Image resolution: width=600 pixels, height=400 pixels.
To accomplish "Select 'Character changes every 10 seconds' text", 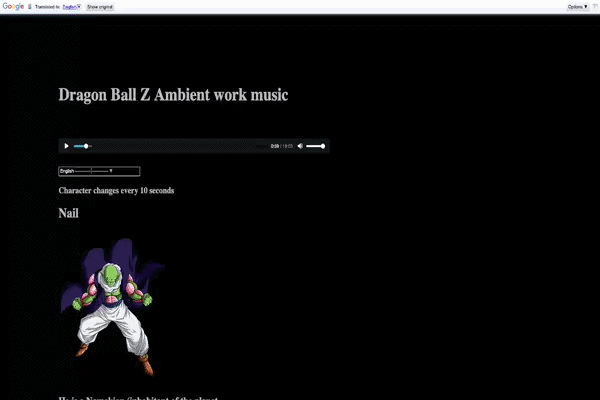I will [116, 191].
